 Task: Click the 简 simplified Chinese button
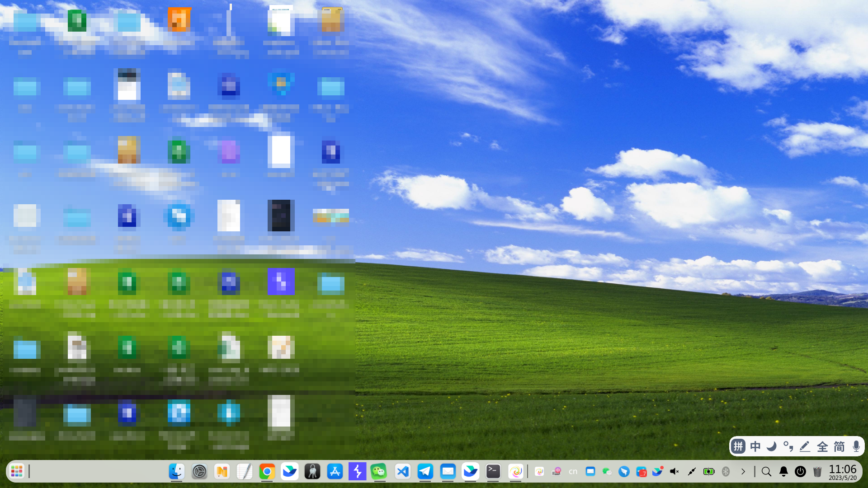[x=839, y=446]
